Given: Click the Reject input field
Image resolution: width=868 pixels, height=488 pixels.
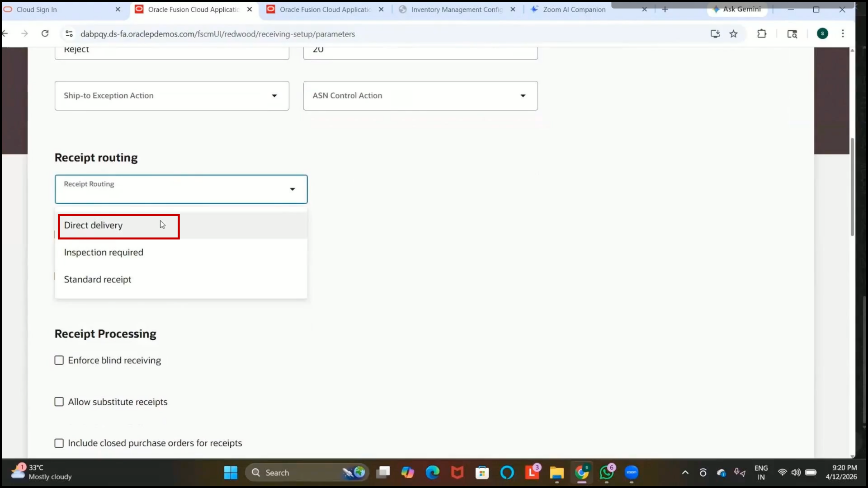Looking at the screenshot, I should (172, 52).
